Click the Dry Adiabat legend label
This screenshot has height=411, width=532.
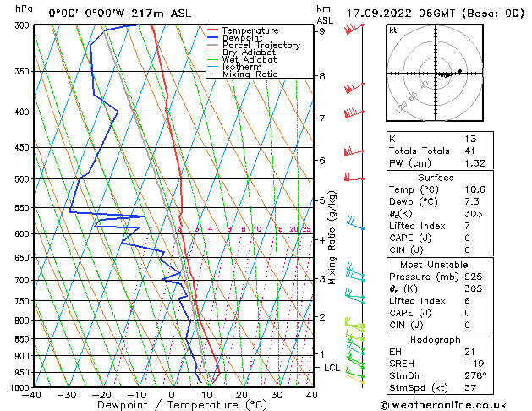(x=249, y=52)
